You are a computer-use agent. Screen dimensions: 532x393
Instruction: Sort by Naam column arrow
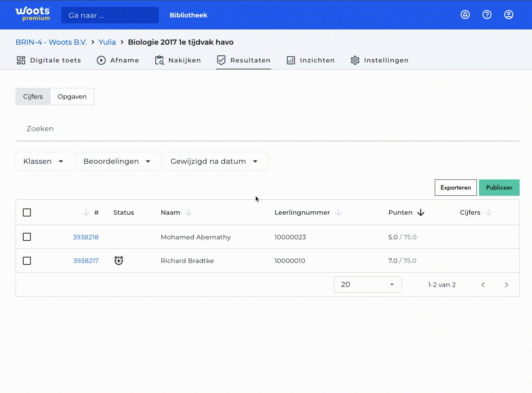coord(189,212)
